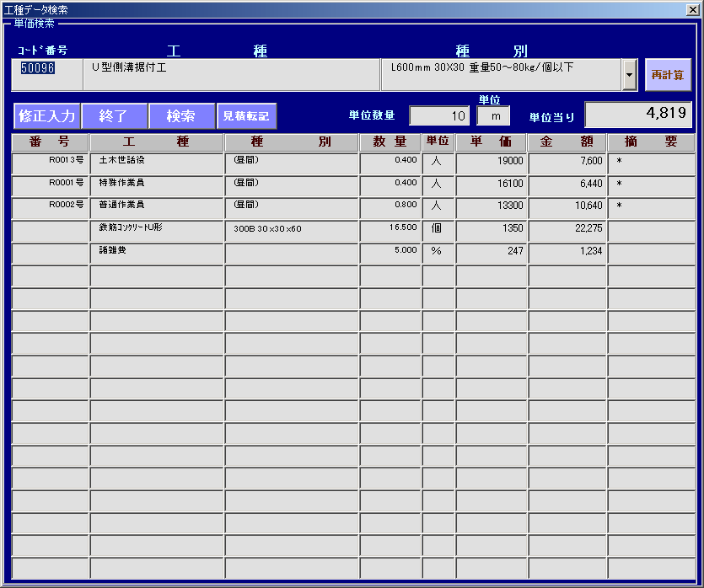Image resolution: width=704 pixels, height=588 pixels.
Task: Select the 普通作業員 cell
Action: coord(157,209)
